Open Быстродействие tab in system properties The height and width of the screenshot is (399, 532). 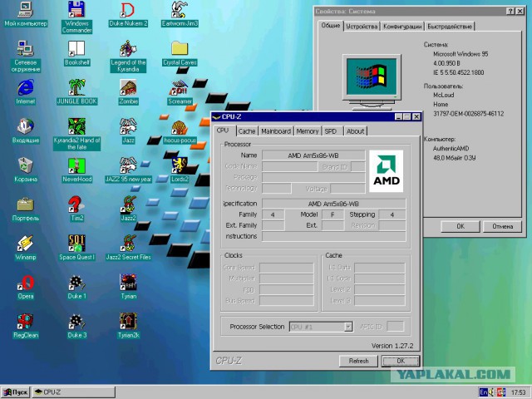click(x=450, y=27)
